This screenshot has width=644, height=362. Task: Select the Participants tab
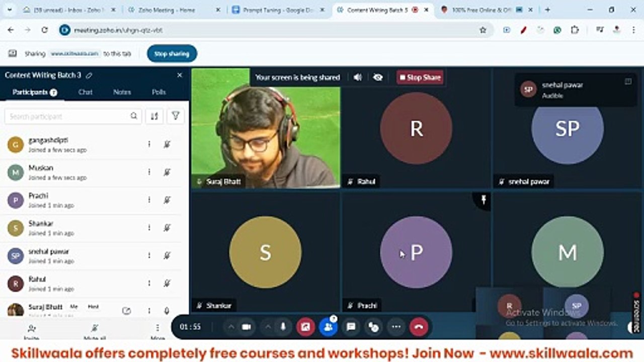pos(35,92)
